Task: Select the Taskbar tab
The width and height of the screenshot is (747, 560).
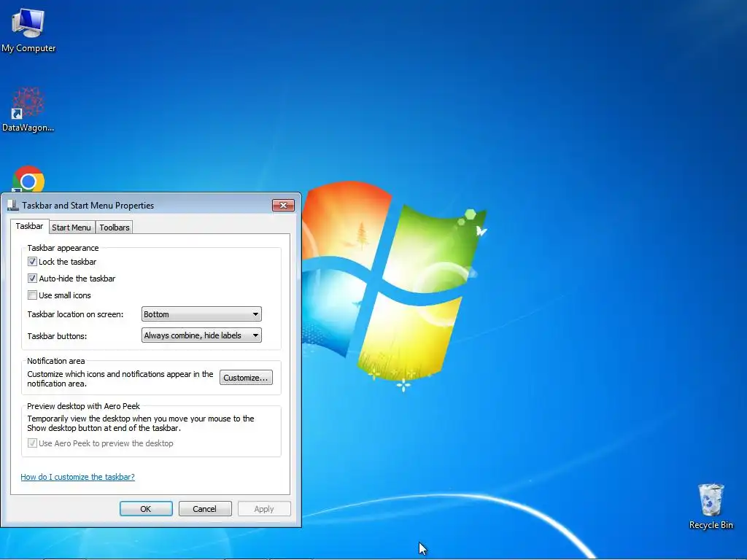Action: point(29,226)
